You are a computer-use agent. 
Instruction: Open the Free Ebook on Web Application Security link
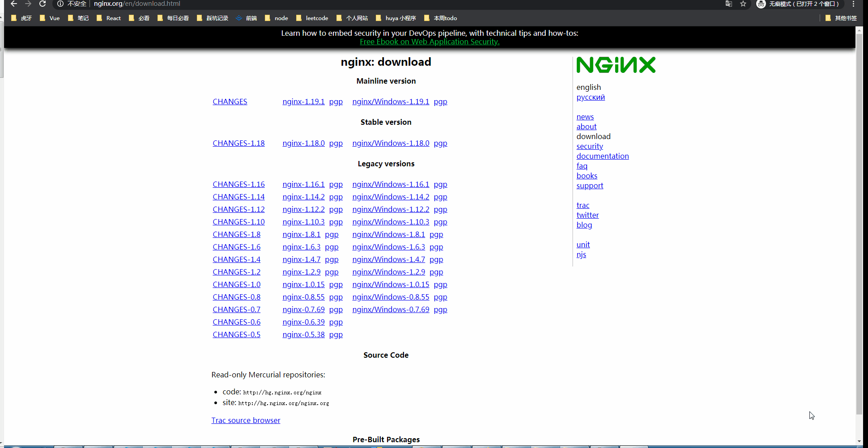(429, 42)
